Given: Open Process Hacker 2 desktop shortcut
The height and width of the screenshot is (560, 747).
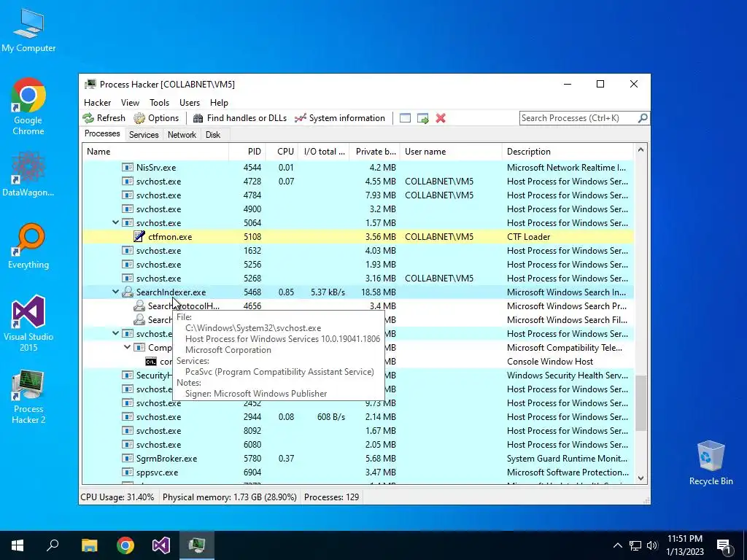Looking at the screenshot, I should 28,396.
